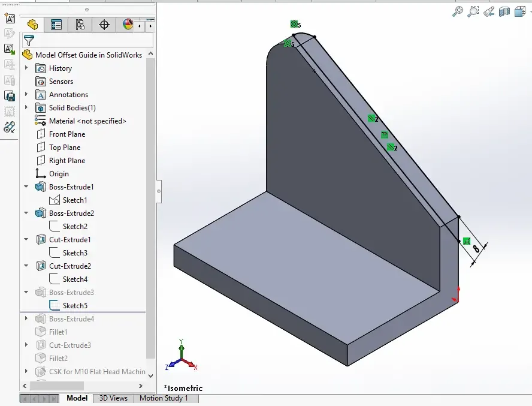Viewport: 532px width, 406px height.
Task: Activate the Section View tool
Action: (504, 11)
